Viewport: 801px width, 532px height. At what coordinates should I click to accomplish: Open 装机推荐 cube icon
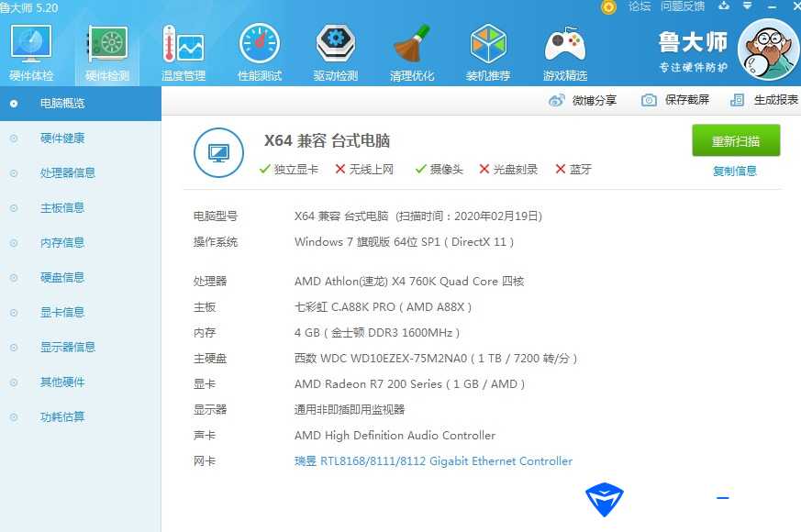[488, 52]
